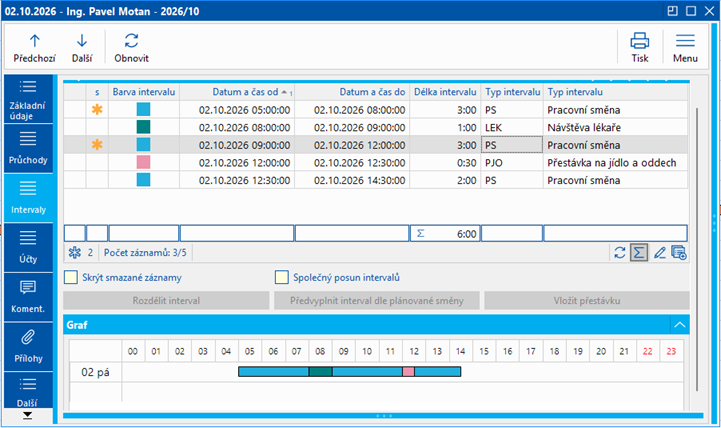Select the Intervaly sidebar tab
This screenshot has width=721, height=428.
click(28, 198)
